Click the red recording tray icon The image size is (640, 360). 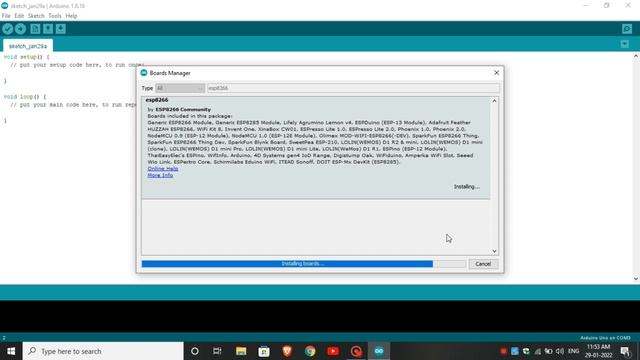click(x=503, y=351)
